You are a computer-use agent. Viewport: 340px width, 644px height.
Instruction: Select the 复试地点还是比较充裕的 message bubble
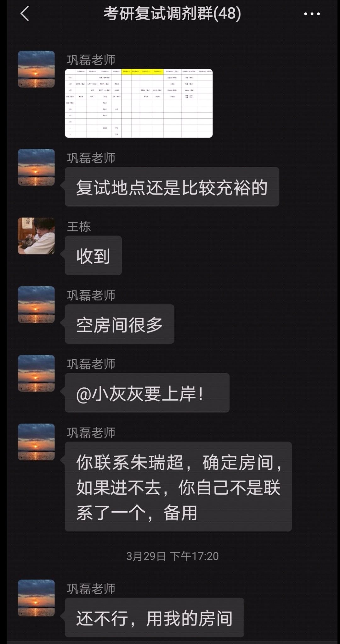coord(172,187)
